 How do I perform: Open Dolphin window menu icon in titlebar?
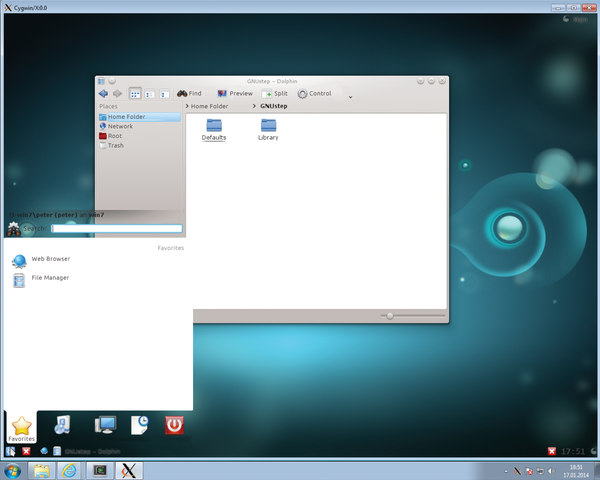point(101,81)
